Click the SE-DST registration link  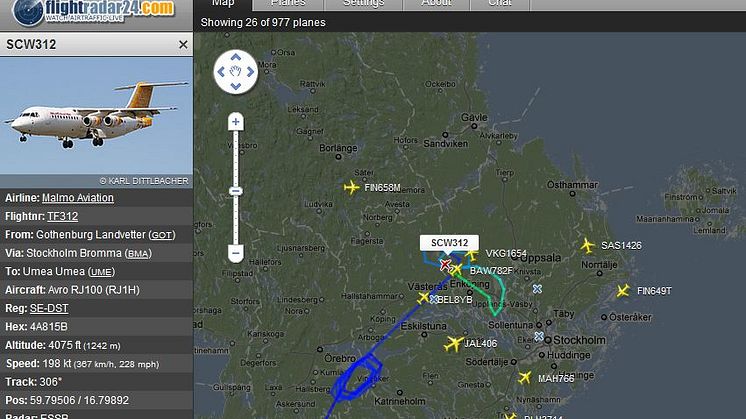click(x=49, y=308)
